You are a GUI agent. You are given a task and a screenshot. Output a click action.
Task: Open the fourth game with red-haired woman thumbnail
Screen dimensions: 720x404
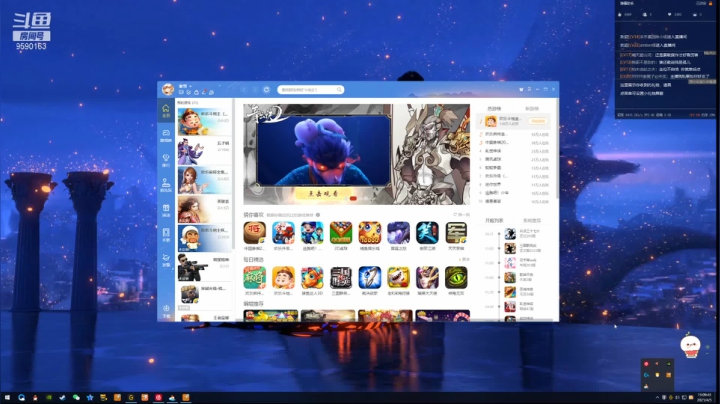tap(204, 209)
